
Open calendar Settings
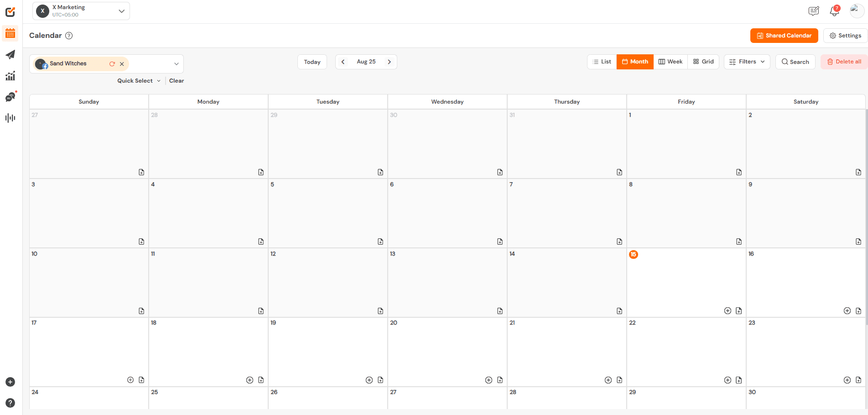click(845, 36)
